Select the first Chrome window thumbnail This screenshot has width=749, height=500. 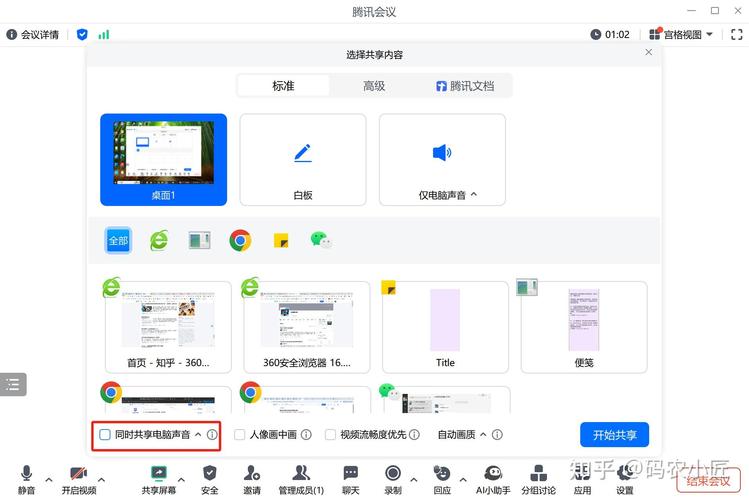click(168, 399)
